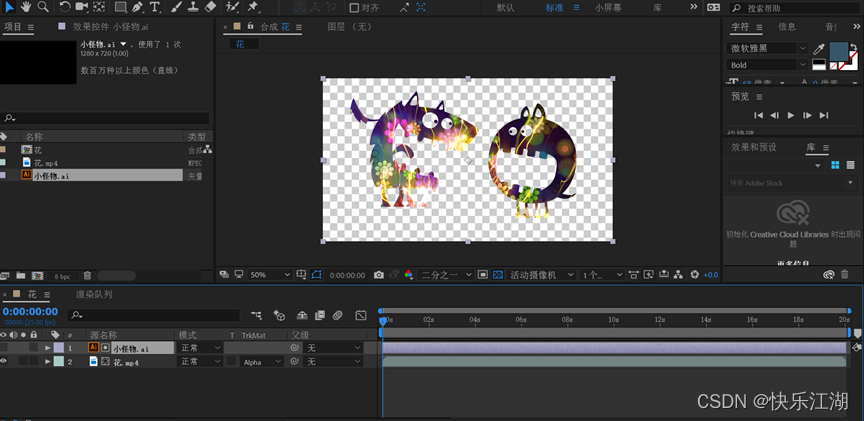864x421 pixels.
Task: Select the Brush tool
Action: [x=176, y=7]
